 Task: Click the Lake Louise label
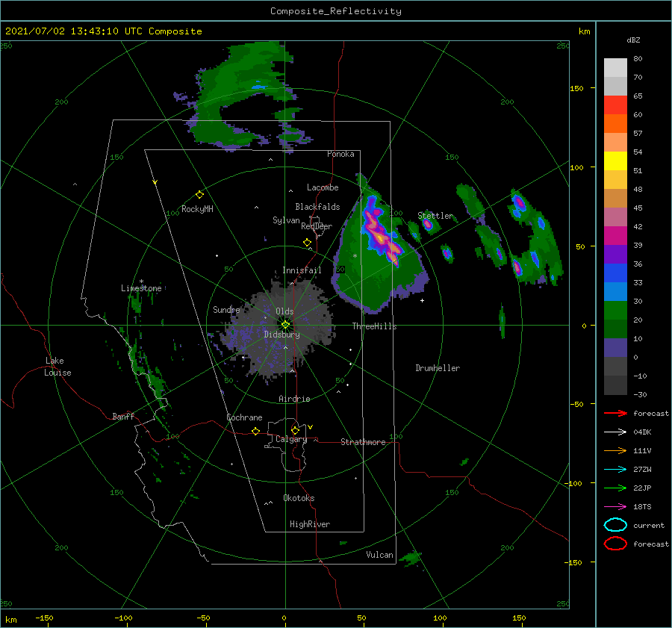[57, 367]
